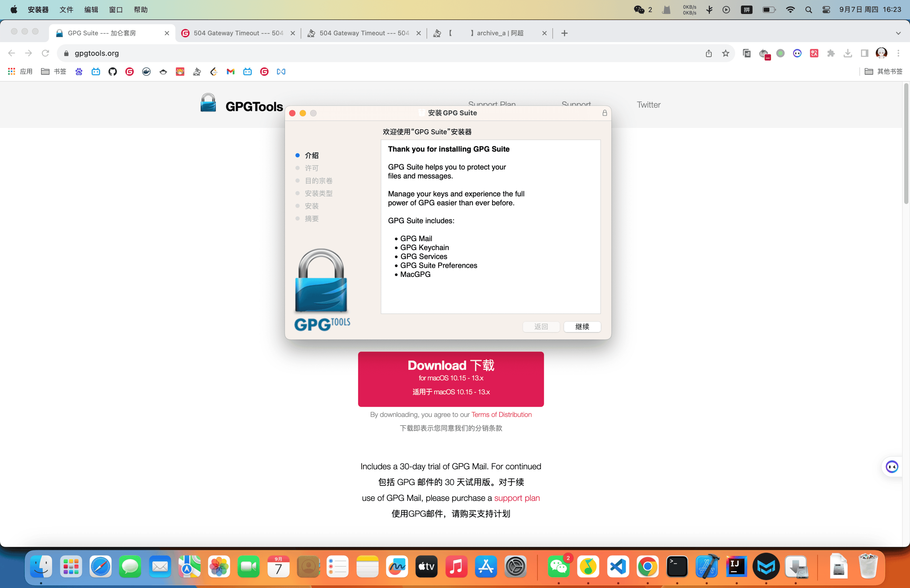
Task: Open the Gmail bookmark icon
Action: click(x=230, y=71)
